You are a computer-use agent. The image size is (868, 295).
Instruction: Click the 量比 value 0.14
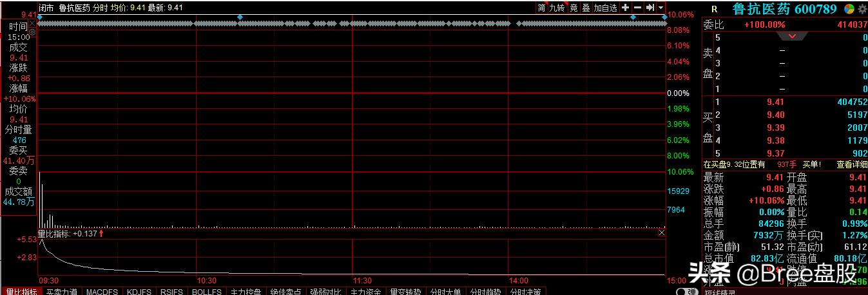coord(859,212)
